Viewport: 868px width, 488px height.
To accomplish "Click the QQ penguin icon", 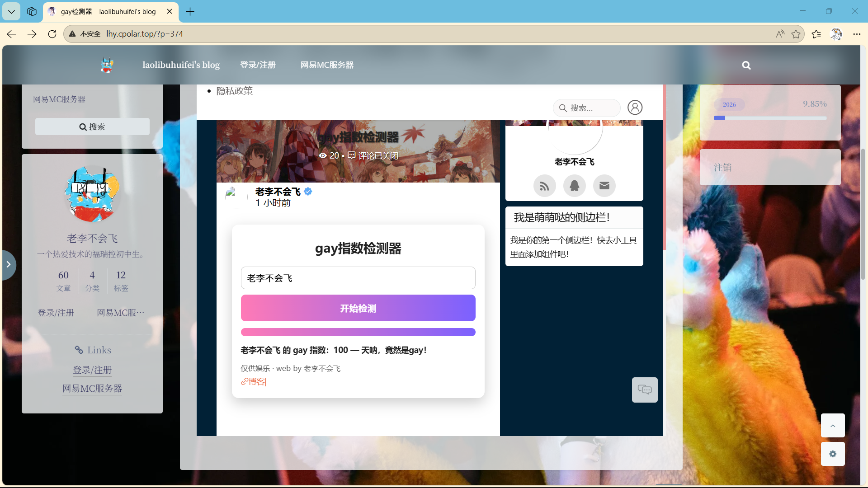I will 574,186.
